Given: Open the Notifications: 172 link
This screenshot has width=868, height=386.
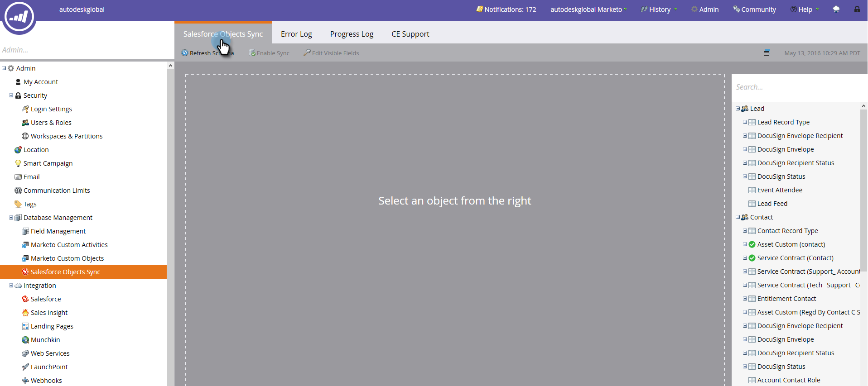Looking at the screenshot, I should click(506, 10).
